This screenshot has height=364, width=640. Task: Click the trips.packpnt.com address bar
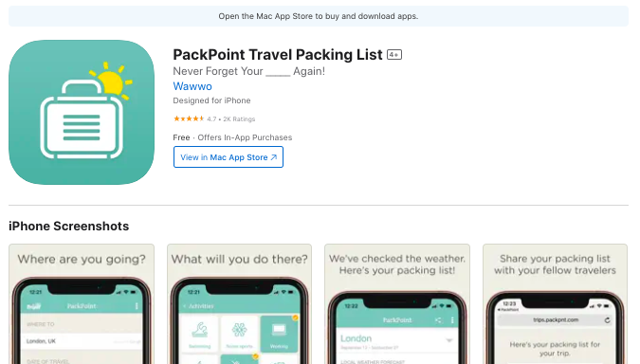click(555, 320)
